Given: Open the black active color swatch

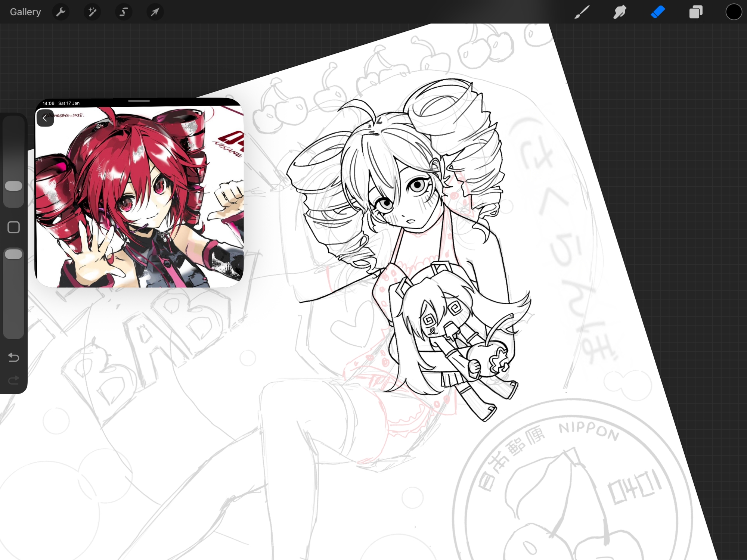Looking at the screenshot, I should point(734,12).
